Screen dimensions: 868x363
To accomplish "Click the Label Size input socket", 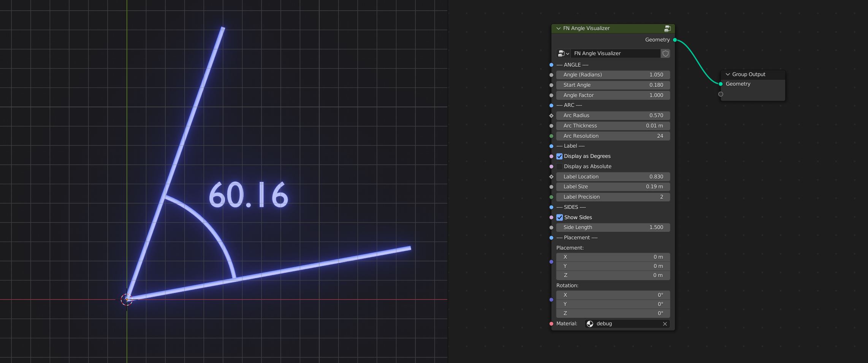I will coord(551,187).
